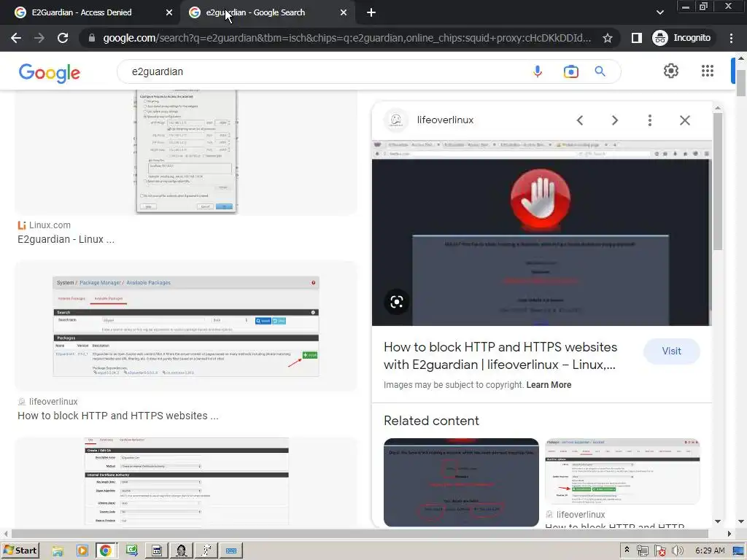Viewport: 747px width, 560px height.
Task: Close e2guardian - Google Search tab
Action: (344, 12)
